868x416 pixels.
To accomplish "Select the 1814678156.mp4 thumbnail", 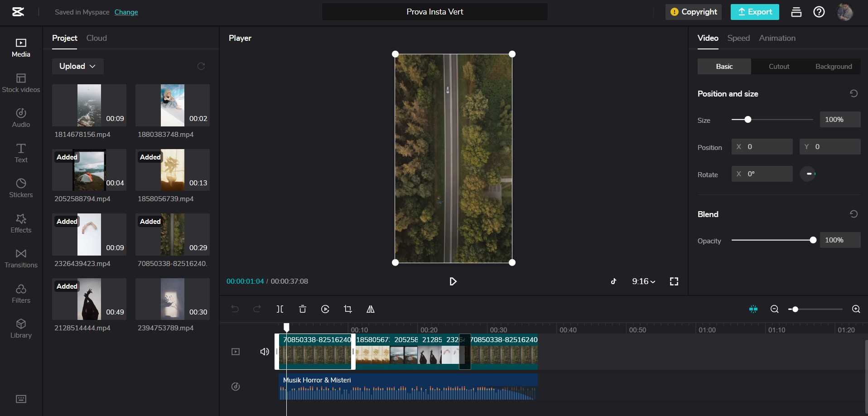I will (89, 105).
